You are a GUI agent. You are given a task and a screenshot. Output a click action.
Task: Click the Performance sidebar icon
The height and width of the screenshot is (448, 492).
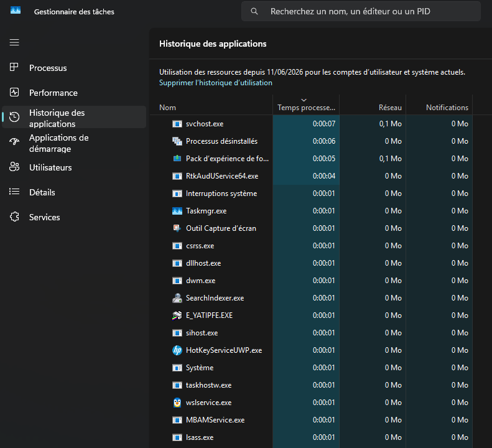[14, 92]
